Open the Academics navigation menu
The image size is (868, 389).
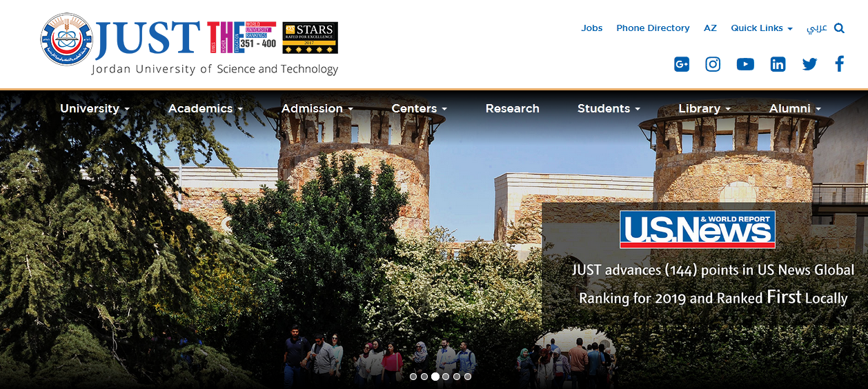(205, 108)
